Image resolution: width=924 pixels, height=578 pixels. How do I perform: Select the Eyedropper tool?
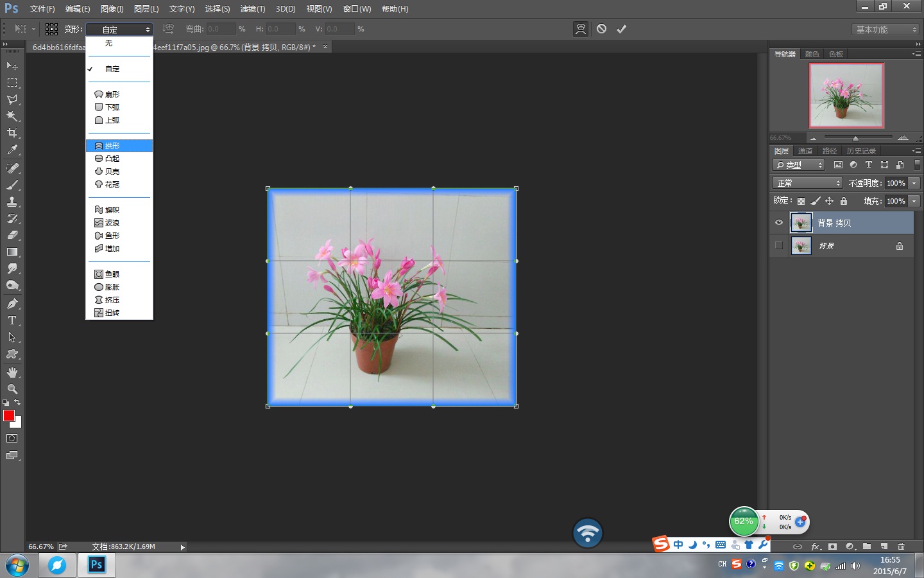click(x=12, y=150)
